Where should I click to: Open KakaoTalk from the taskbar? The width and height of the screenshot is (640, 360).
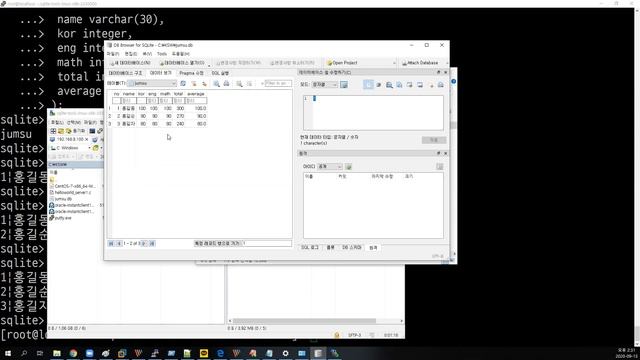coord(204,353)
